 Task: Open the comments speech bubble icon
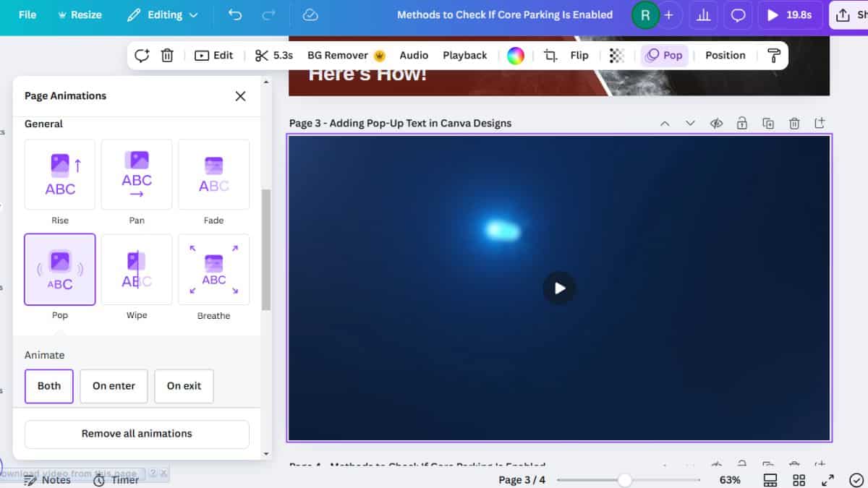(738, 15)
